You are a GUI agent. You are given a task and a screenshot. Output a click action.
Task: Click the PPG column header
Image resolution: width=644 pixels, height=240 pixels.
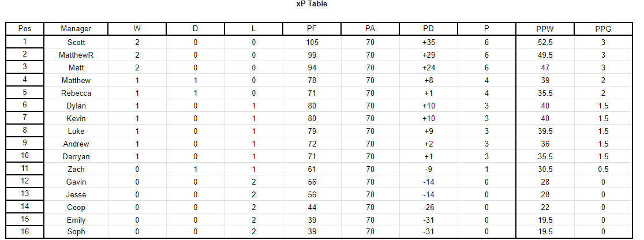[x=603, y=29]
